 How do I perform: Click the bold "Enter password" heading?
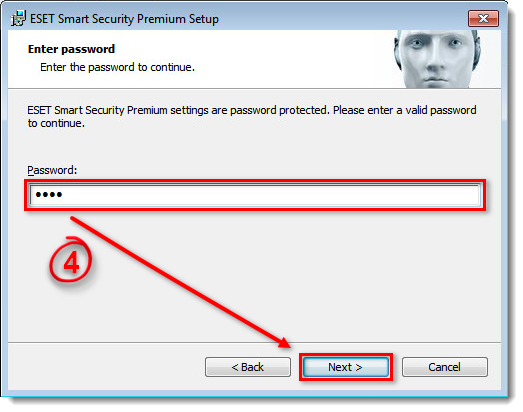[71, 49]
